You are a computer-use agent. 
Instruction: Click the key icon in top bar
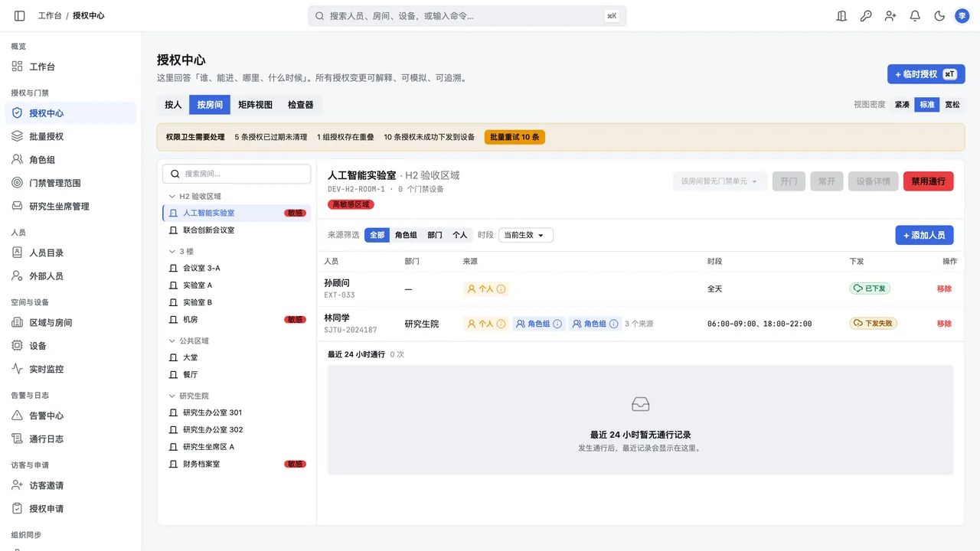[866, 15]
